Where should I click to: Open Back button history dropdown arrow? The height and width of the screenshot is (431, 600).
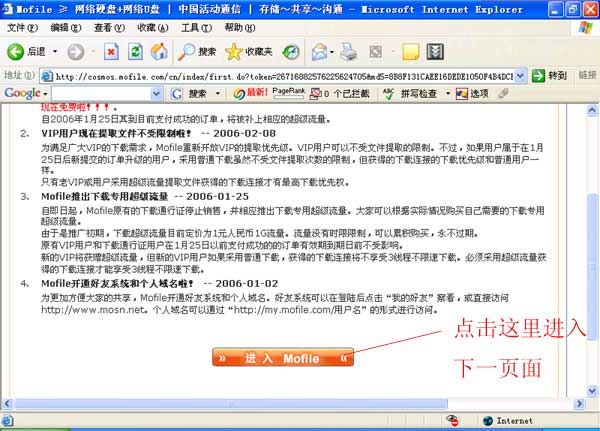(55, 52)
